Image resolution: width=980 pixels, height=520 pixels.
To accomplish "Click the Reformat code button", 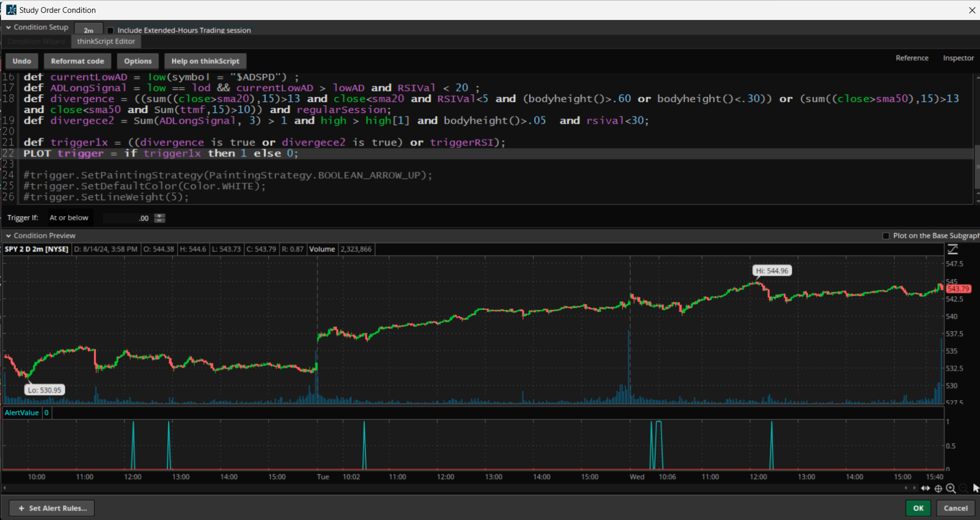I will pos(77,61).
